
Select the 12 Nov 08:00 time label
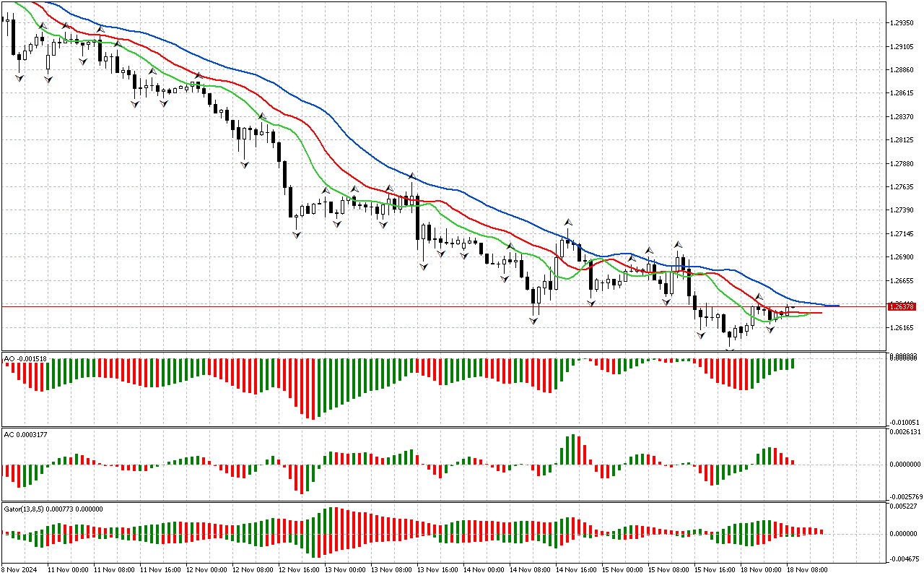(253, 570)
